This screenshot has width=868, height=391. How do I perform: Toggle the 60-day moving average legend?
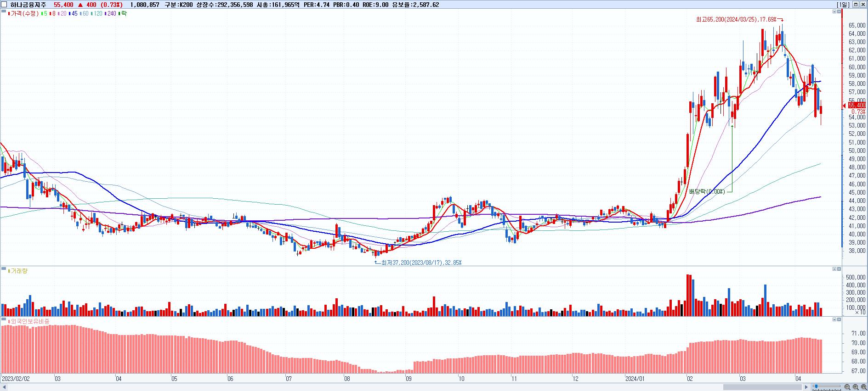point(84,13)
